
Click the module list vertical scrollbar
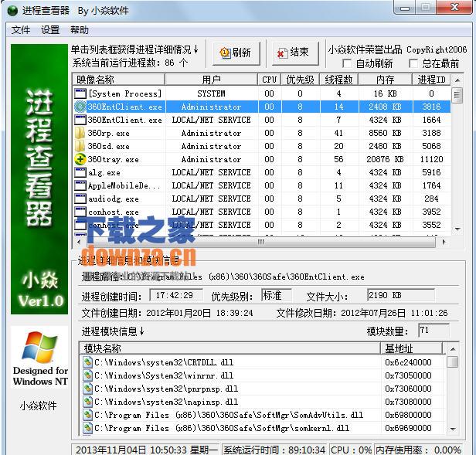click(x=453, y=394)
